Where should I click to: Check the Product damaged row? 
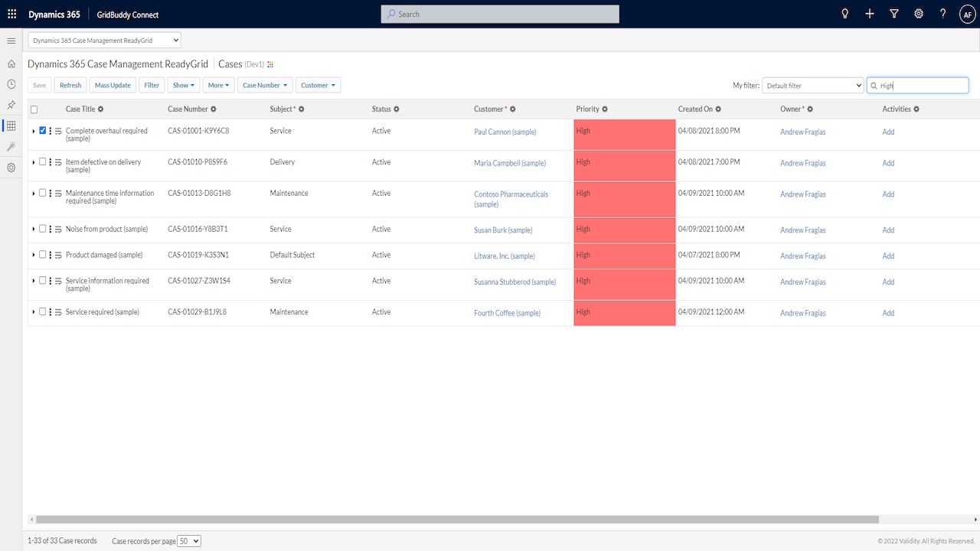[x=43, y=255]
